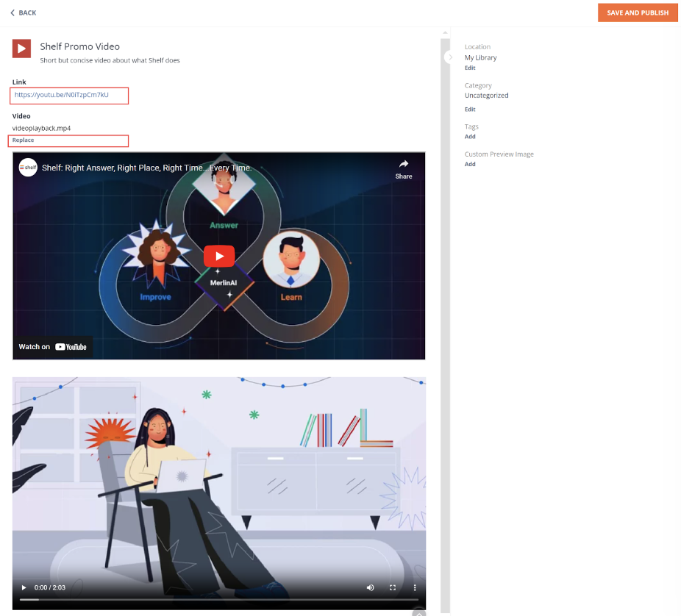Click the Save and Publish button
The width and height of the screenshot is (681, 616).
click(637, 12)
